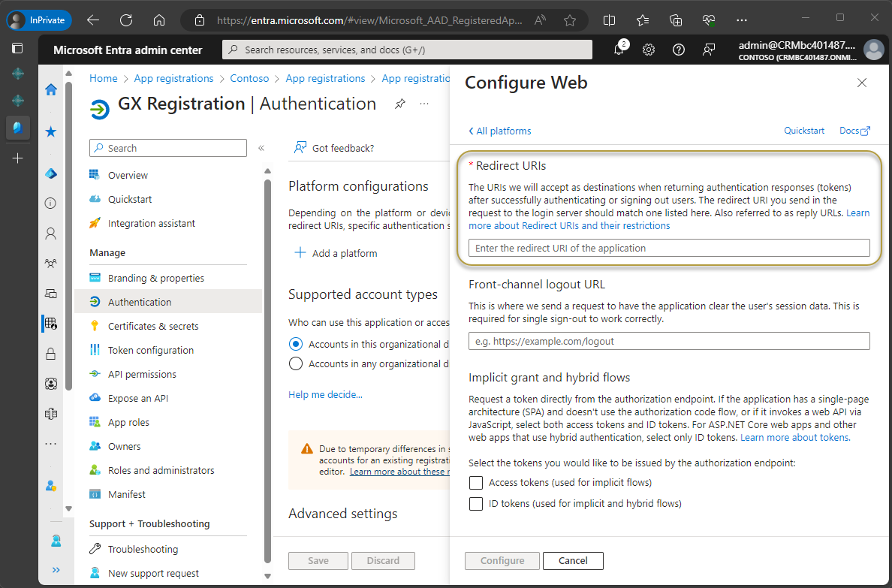The width and height of the screenshot is (892, 588).
Task: Select Accounts in any organizational directory radio
Action: [x=296, y=364]
